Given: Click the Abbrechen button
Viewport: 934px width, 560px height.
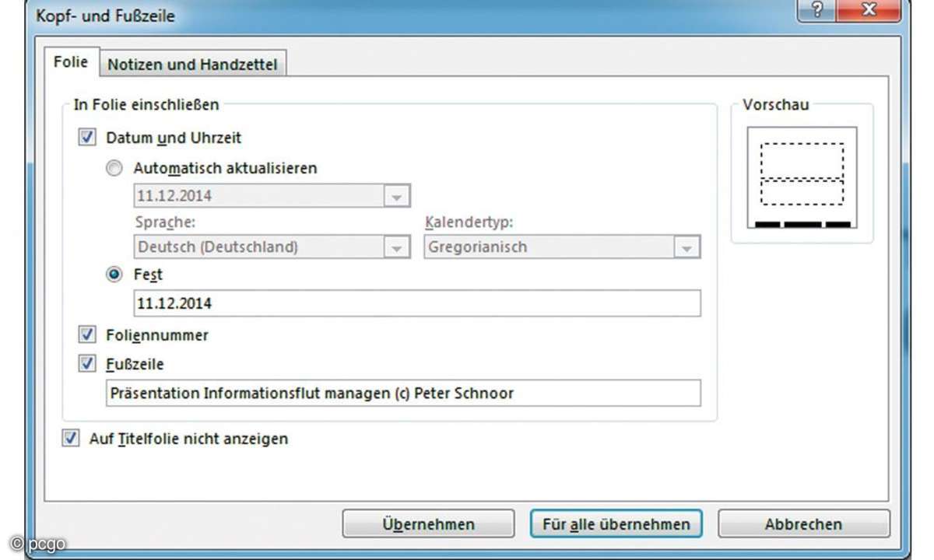Looking at the screenshot, I should [x=803, y=523].
